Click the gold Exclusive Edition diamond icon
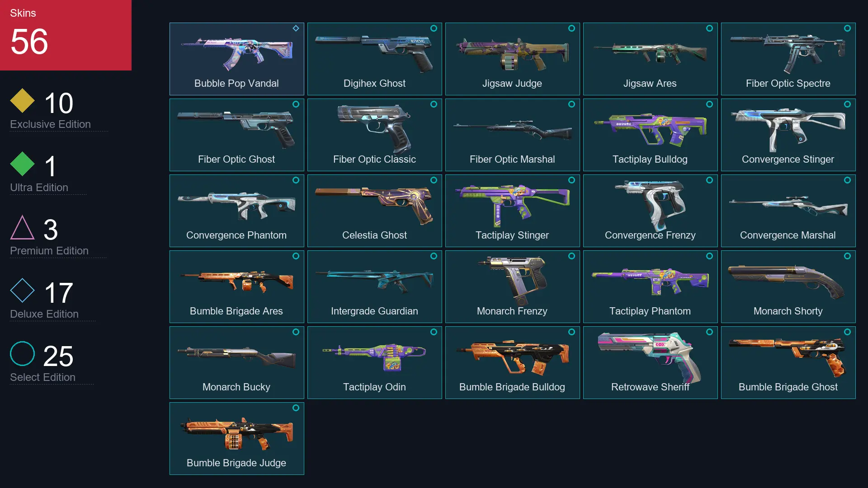Viewport: 868px width, 488px height. [22, 100]
